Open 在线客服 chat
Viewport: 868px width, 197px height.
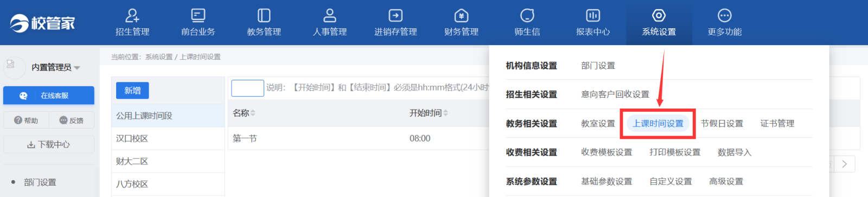(x=49, y=96)
